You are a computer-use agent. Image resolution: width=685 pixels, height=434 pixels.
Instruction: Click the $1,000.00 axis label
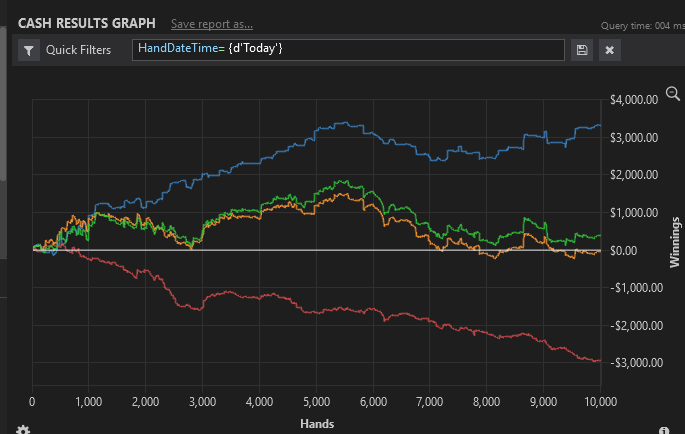pos(634,213)
